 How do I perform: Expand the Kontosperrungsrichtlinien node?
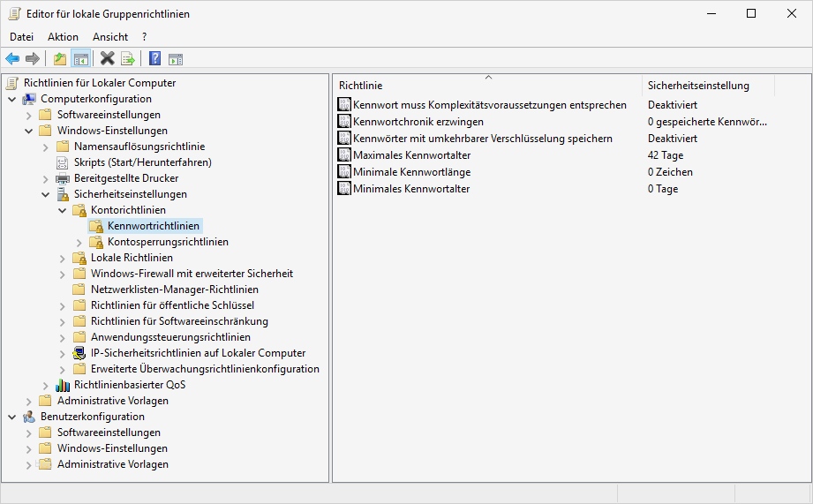tap(79, 242)
